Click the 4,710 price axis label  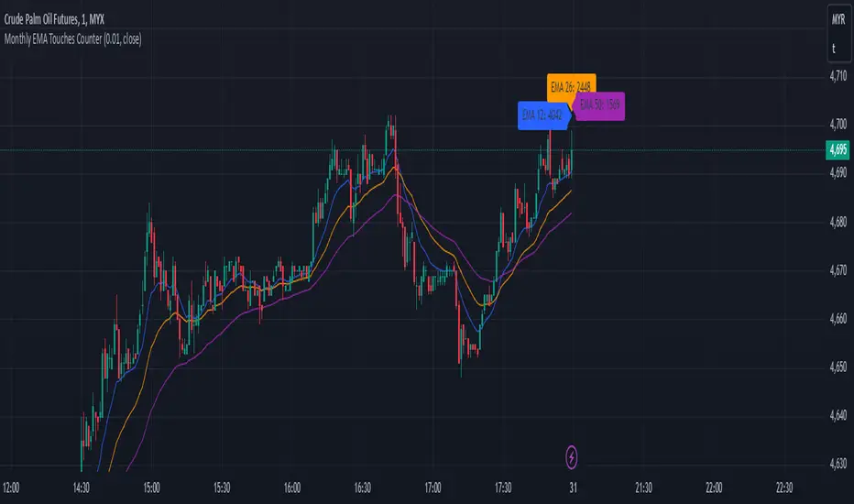pos(838,75)
